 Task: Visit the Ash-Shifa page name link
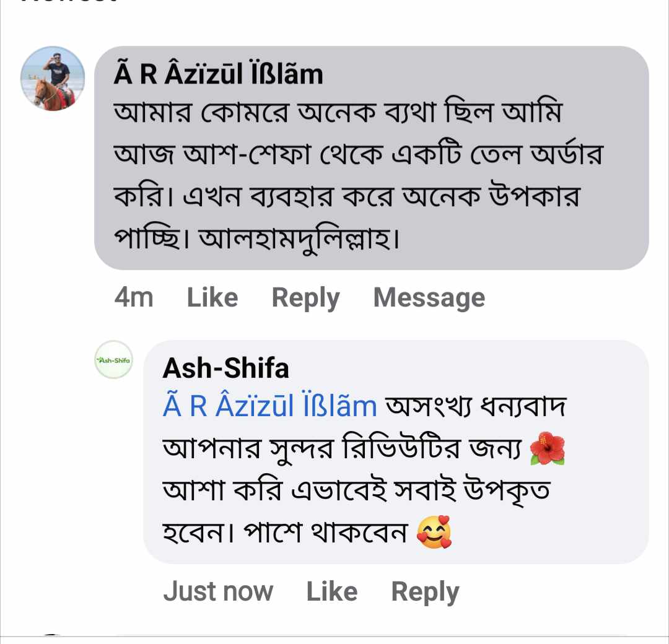225,369
